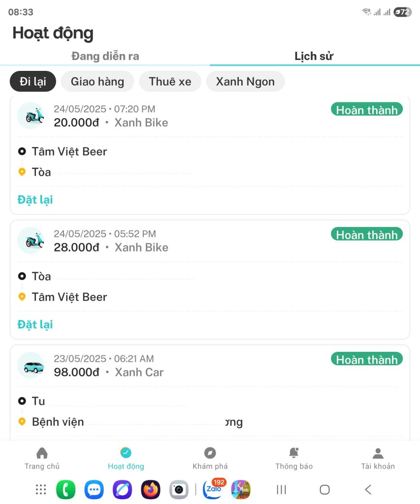The width and height of the screenshot is (420, 504).
Task: Tap the Khám phá compass icon
Action: pos(210,453)
